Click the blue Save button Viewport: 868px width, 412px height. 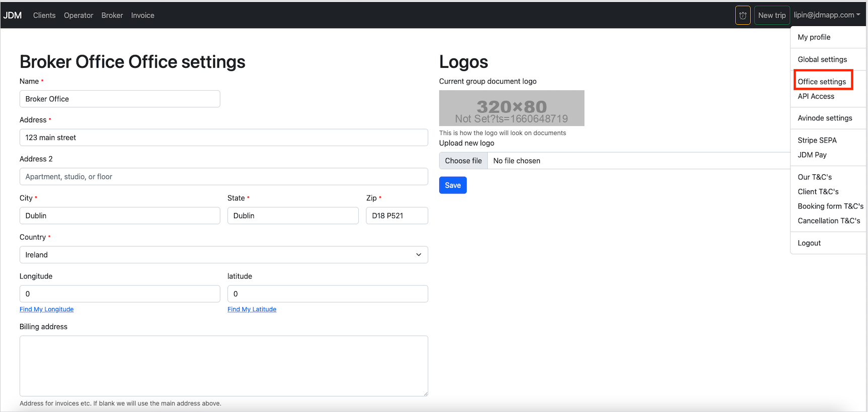[x=452, y=185]
